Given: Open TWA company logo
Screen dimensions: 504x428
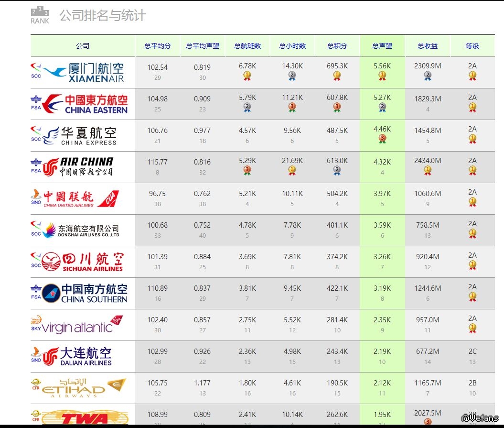Looking at the screenshot, I should 85,417.
